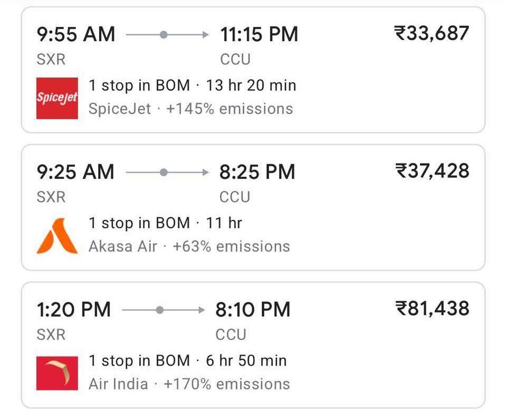Image resolution: width=506 pixels, height=420 pixels.
Task: Click the 11:15 PM arrival time
Action: coord(259,35)
